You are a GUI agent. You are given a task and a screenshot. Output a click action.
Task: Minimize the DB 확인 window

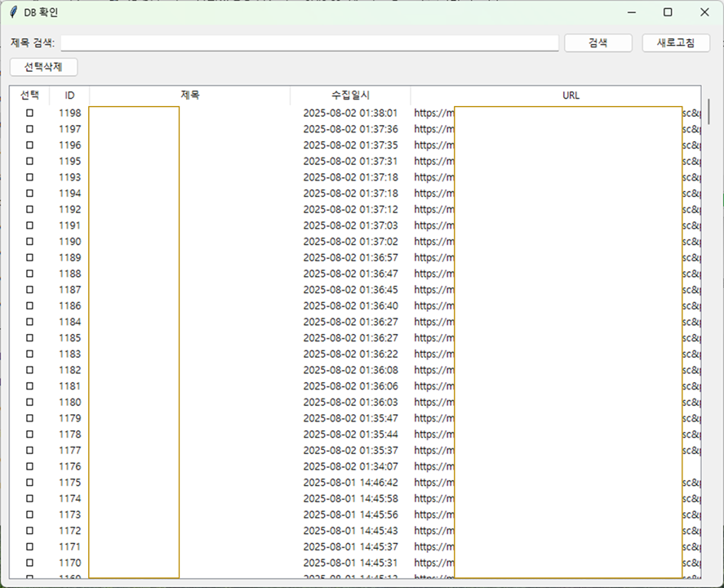point(631,12)
